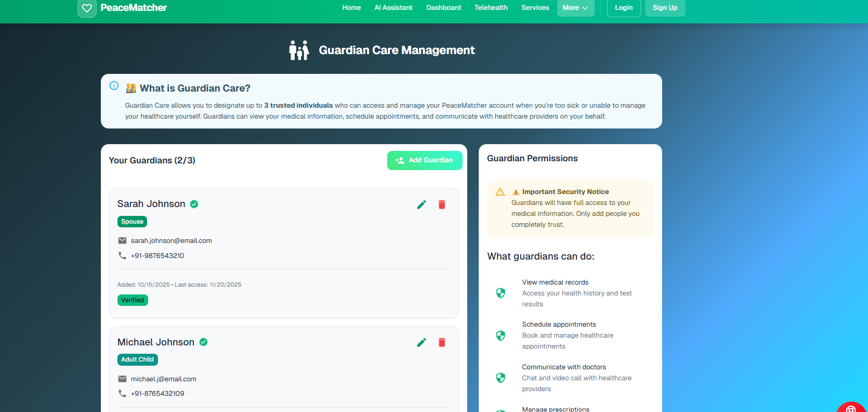Image resolution: width=868 pixels, height=412 pixels.
Task: Click the envelope icon next to sarah.johnson@email.com
Action: click(x=122, y=240)
